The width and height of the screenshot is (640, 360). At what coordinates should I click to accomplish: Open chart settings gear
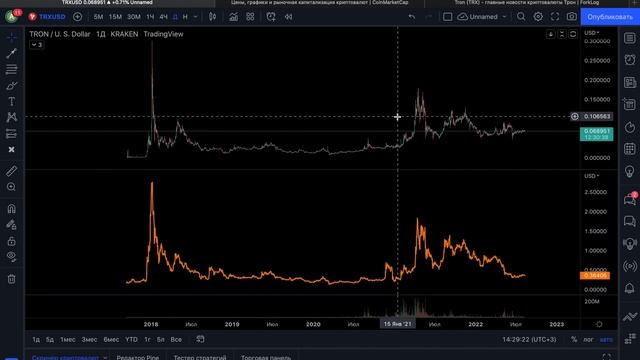pyautogui.click(x=538, y=17)
